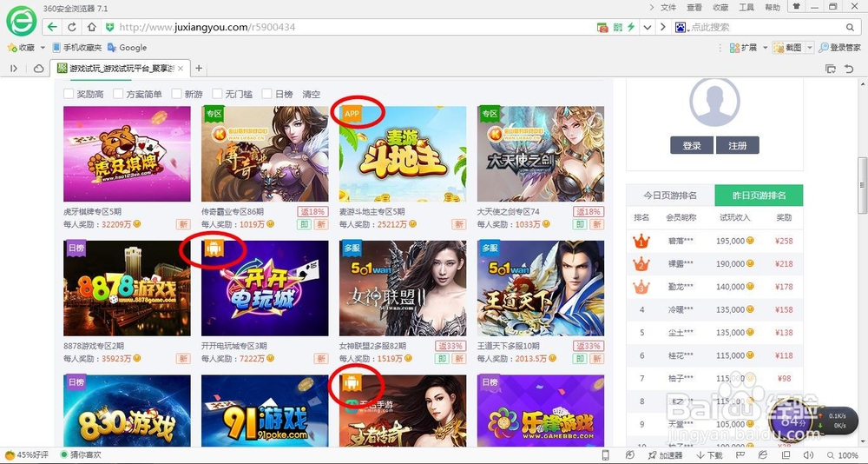Open the 开开电玩城 game thumbnail
The image size is (868, 464).
coord(265,288)
